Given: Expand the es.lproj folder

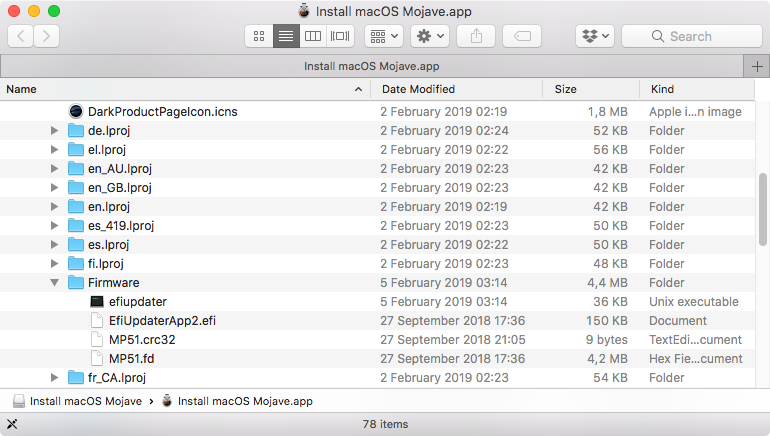Looking at the screenshot, I should click(55, 245).
